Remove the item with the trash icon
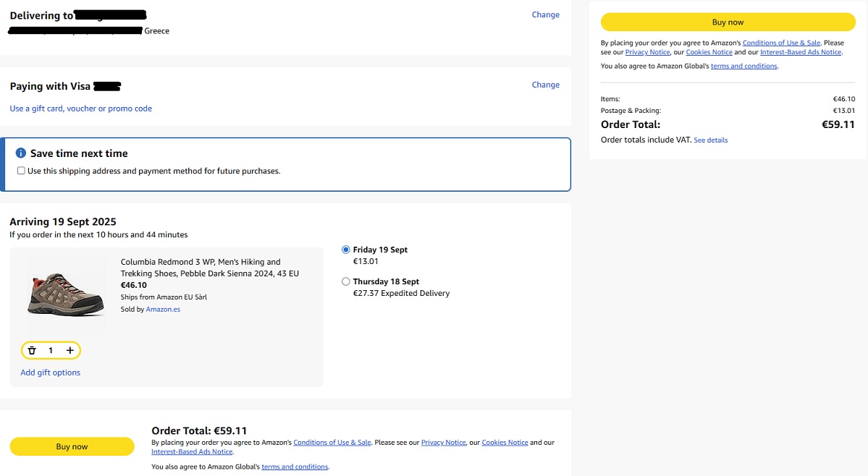 pos(32,351)
